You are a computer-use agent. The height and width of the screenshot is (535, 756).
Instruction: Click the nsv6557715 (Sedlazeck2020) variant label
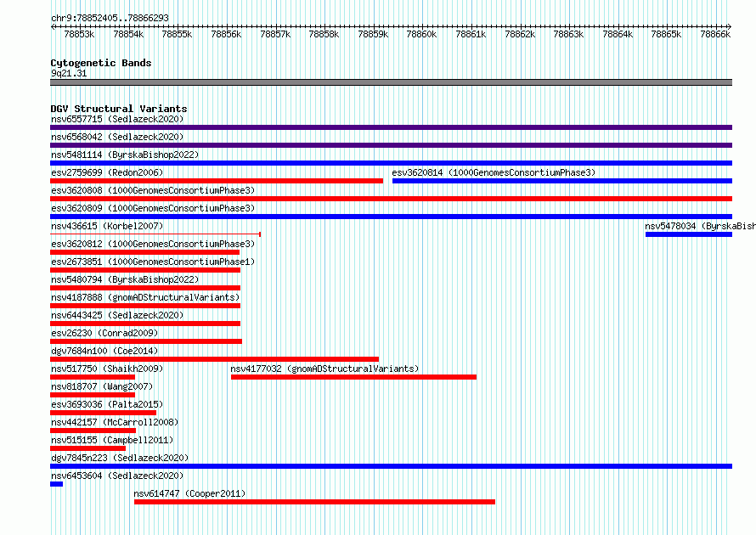(117, 119)
